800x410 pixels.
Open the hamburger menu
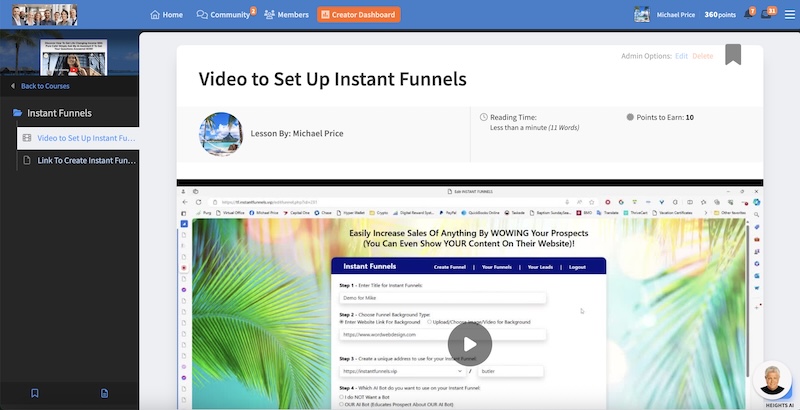click(789, 15)
